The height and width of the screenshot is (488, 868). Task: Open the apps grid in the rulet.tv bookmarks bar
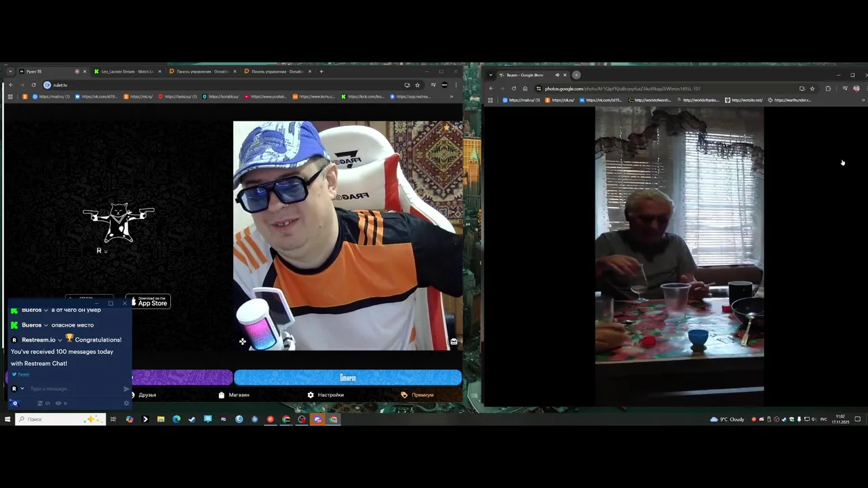click(x=10, y=96)
